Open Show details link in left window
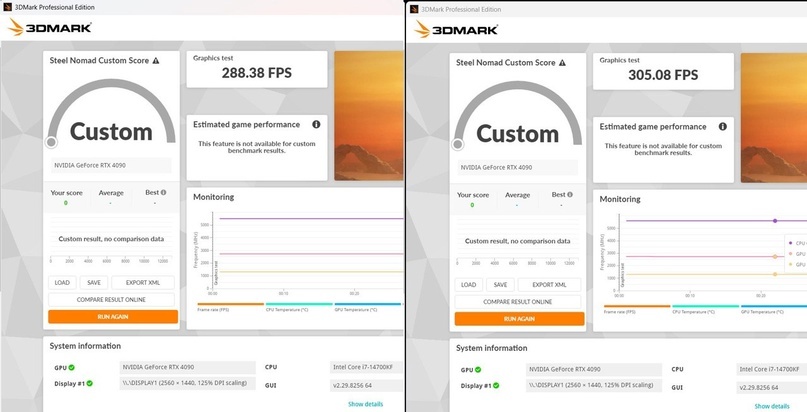Viewport: 807px width, 412px height. tap(365, 404)
